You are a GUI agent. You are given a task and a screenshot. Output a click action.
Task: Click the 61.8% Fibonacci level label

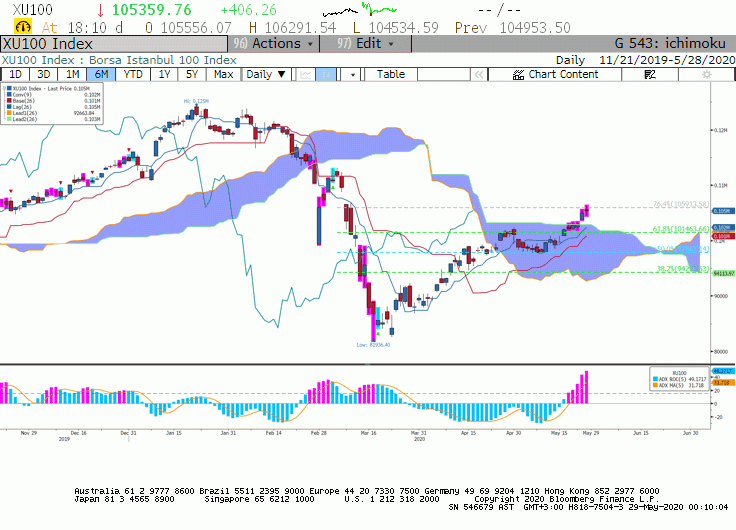click(x=681, y=229)
